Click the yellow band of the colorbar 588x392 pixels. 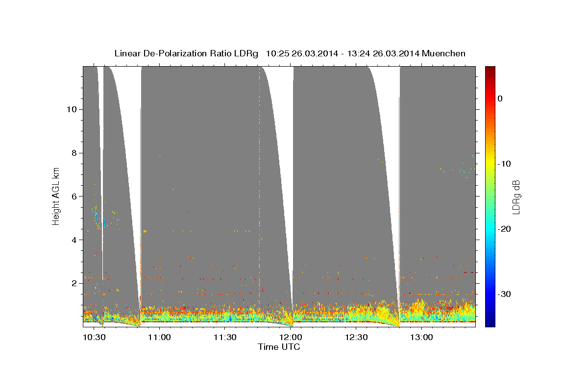(490, 162)
